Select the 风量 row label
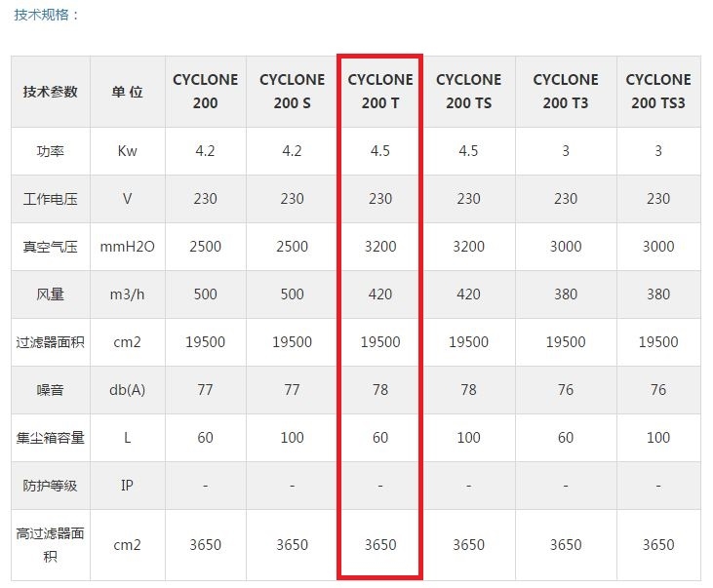 [51, 294]
